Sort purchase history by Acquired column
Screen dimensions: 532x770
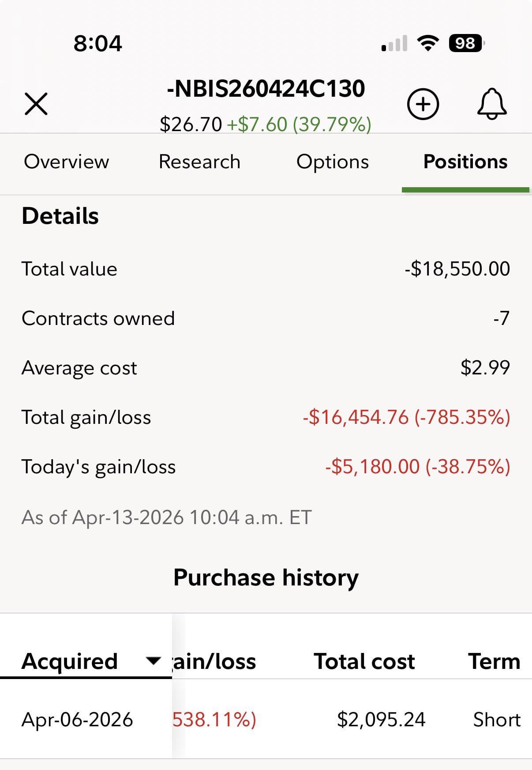(70, 661)
